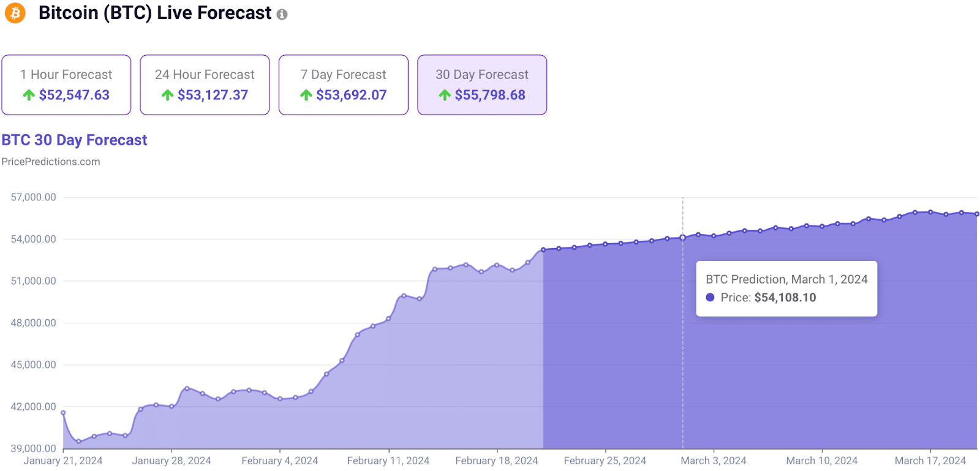Screen dimensions: 980x471
Task: Click the info icon beside Live Forecast
Action: [282, 15]
